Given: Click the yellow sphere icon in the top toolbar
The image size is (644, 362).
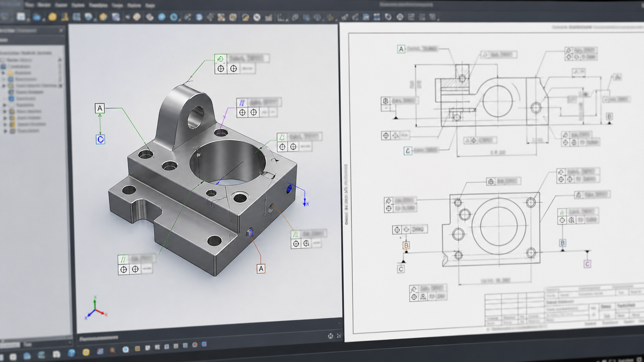Looking at the screenshot, I should point(52,17).
